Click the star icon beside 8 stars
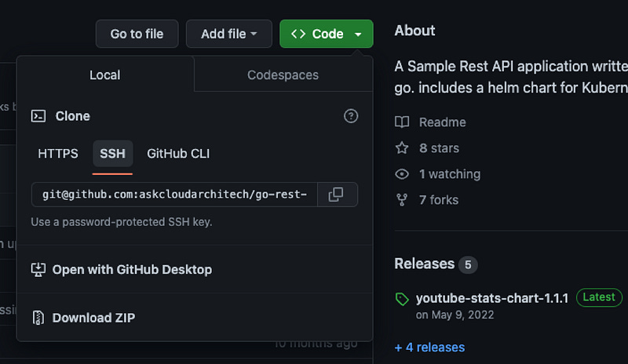This screenshot has width=628, height=364. coord(402,147)
